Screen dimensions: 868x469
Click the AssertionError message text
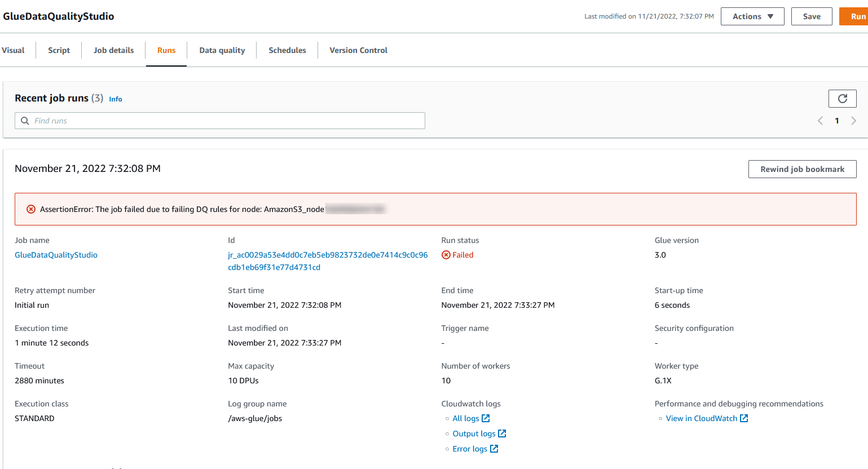[182, 209]
